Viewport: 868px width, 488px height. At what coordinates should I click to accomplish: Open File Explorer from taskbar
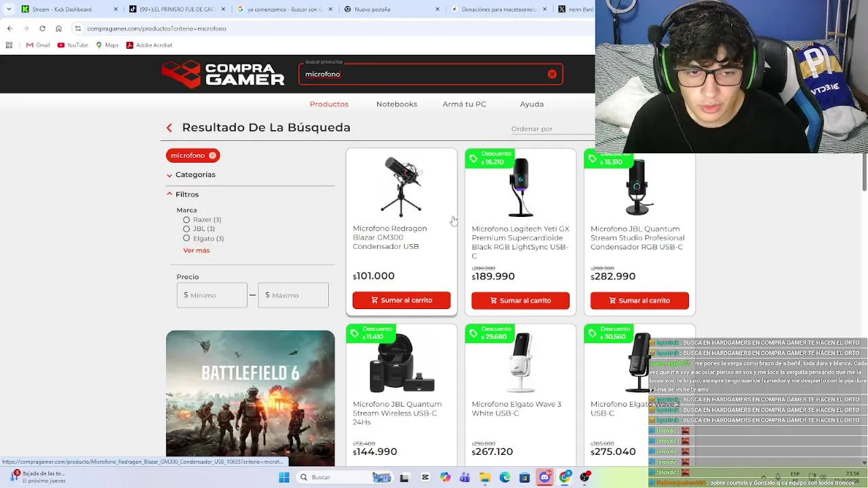coord(485,477)
